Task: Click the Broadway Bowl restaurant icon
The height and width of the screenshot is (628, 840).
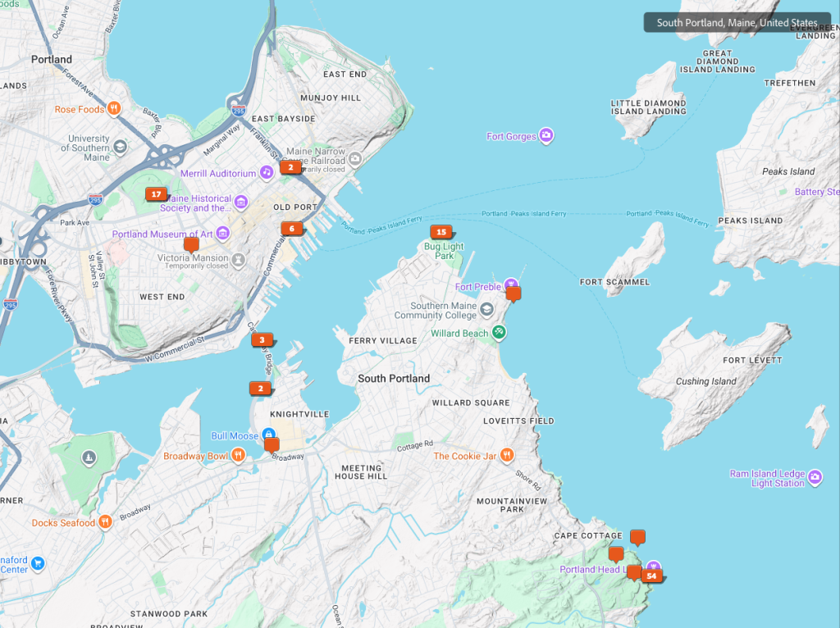Action: (x=238, y=456)
